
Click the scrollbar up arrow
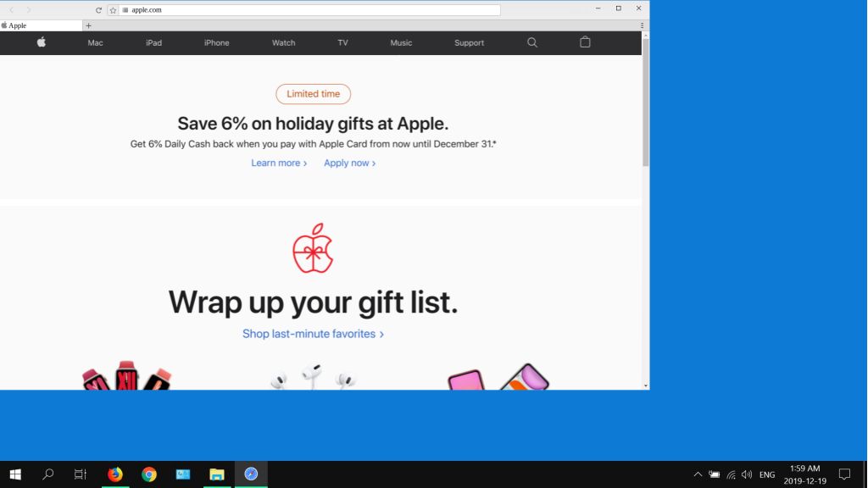(x=645, y=36)
